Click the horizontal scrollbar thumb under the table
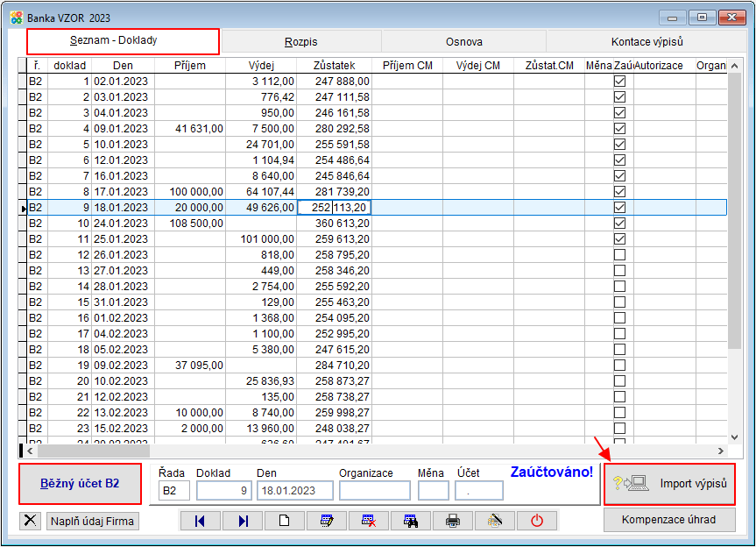This screenshot has width=756, height=547. point(94,451)
